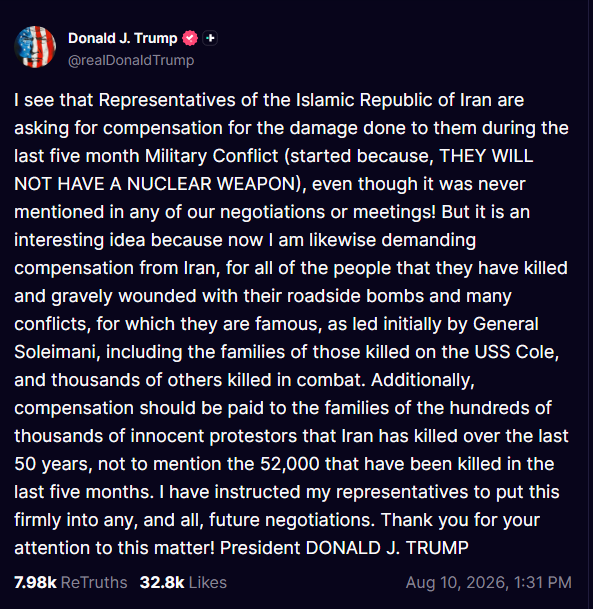Open the flag-painted profile avatar

coord(35,47)
